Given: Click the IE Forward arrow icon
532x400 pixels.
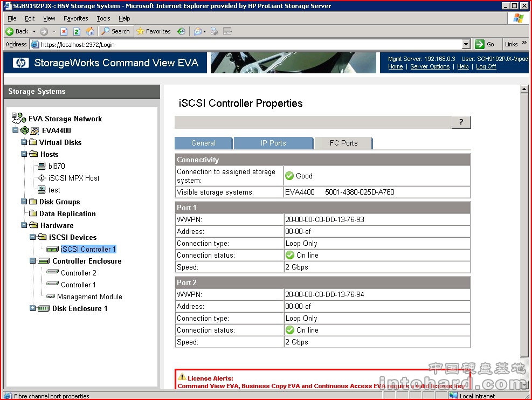Looking at the screenshot, I should point(44,32).
